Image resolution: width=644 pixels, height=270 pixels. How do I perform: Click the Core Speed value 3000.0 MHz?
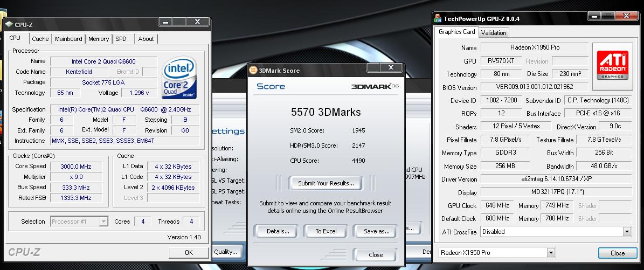76,167
